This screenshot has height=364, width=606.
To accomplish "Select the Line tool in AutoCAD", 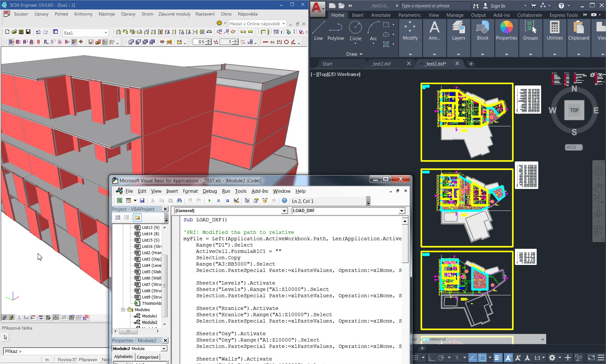I will (318, 31).
